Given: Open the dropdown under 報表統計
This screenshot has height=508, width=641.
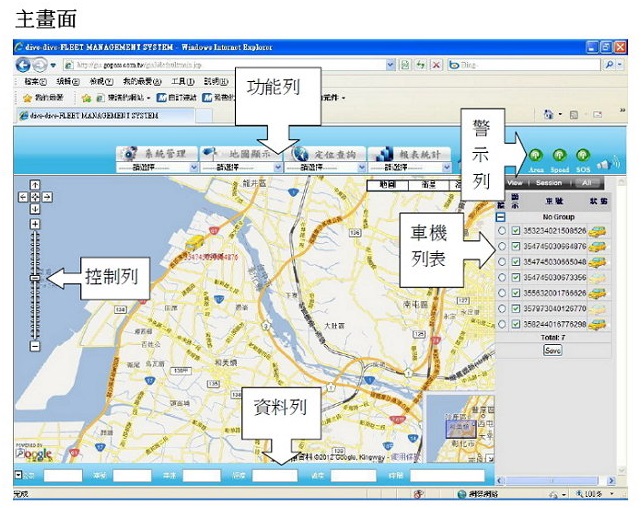Looking at the screenshot, I should pos(410,168).
